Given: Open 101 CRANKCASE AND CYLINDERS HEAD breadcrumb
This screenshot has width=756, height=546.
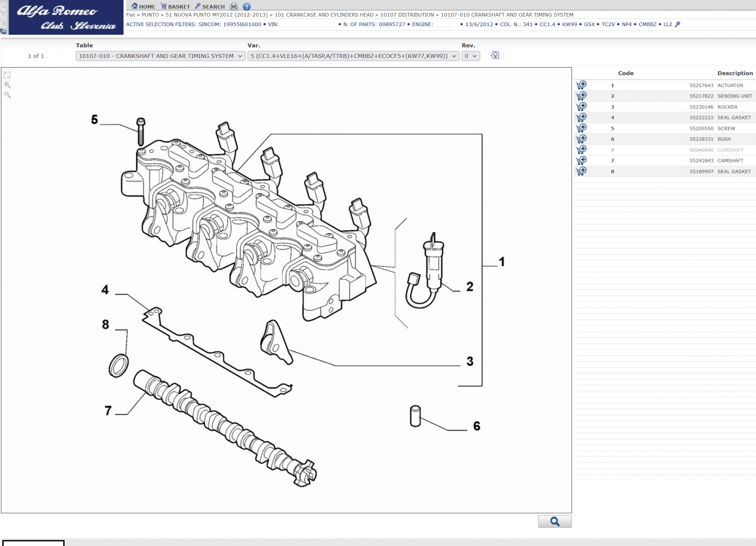Looking at the screenshot, I should pos(324,15).
